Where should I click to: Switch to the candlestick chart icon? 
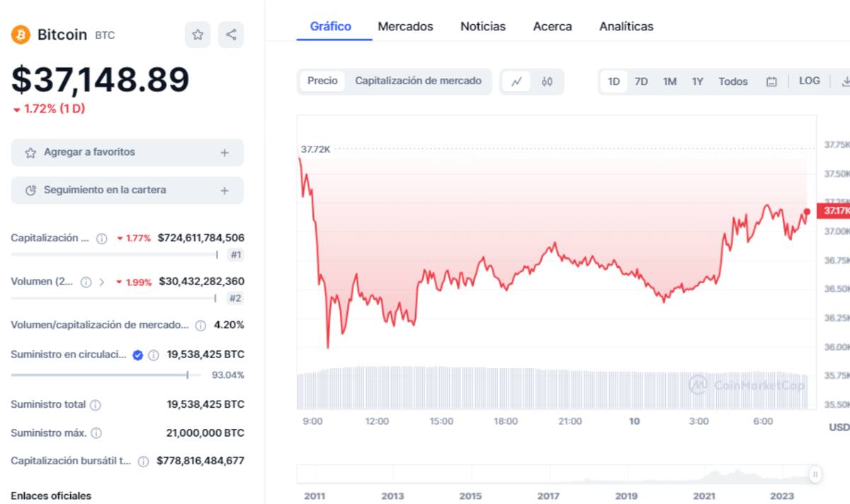pyautogui.click(x=547, y=81)
